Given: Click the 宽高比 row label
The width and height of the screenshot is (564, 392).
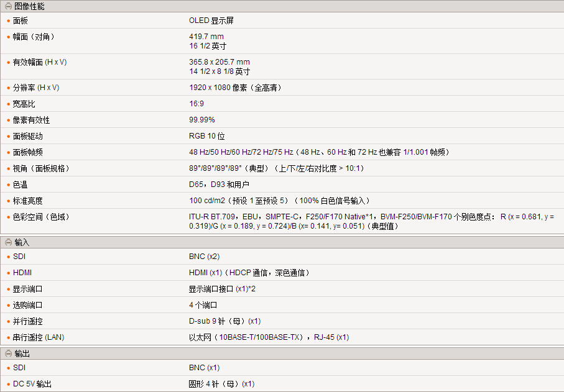Looking at the screenshot, I should click(x=24, y=104).
